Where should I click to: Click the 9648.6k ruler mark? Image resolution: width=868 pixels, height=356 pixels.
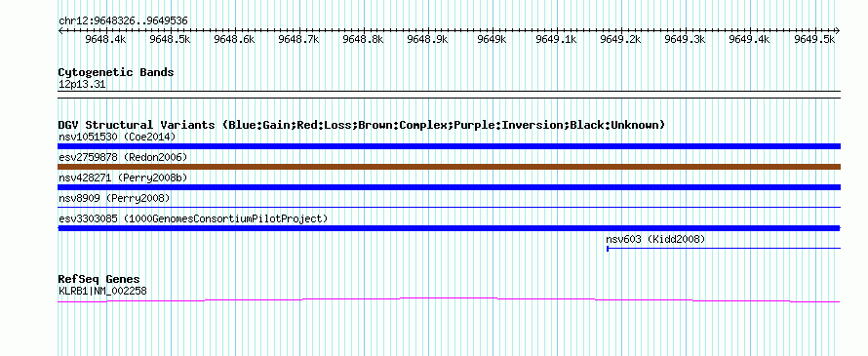[x=234, y=39]
